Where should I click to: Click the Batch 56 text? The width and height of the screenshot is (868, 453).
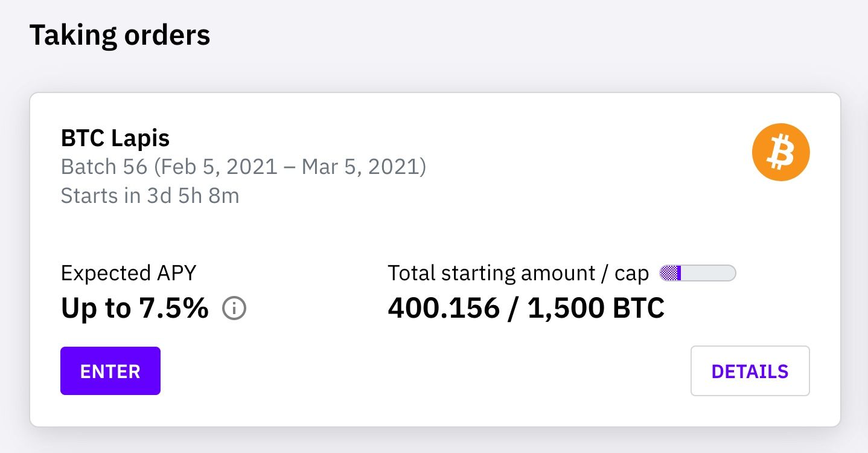[104, 167]
